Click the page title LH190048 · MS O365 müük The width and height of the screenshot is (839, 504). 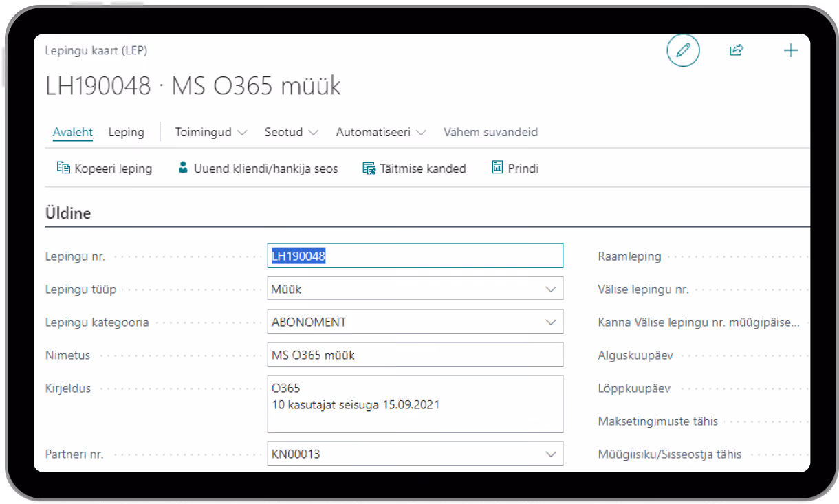click(193, 87)
